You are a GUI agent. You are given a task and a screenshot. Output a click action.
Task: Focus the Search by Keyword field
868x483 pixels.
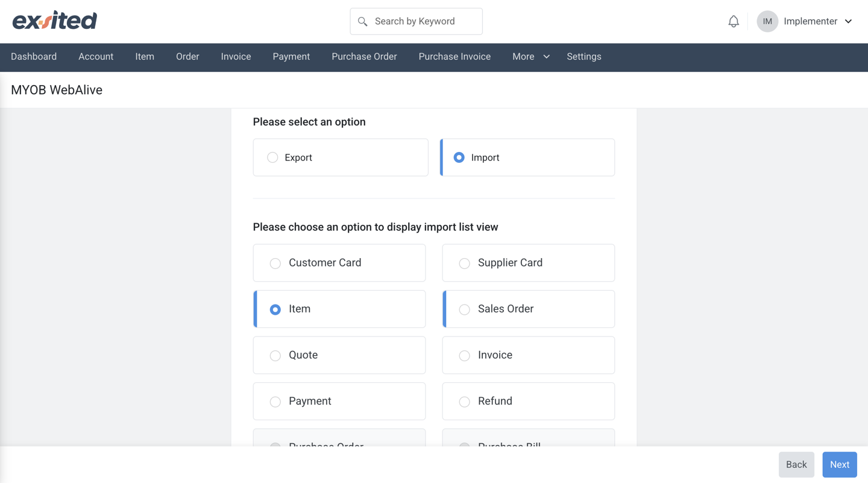(416, 21)
